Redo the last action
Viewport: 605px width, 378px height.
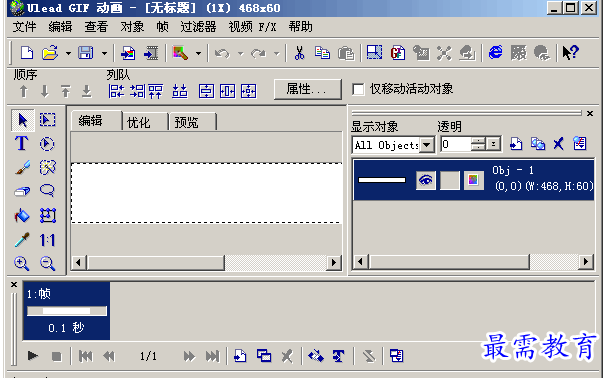(x=259, y=53)
